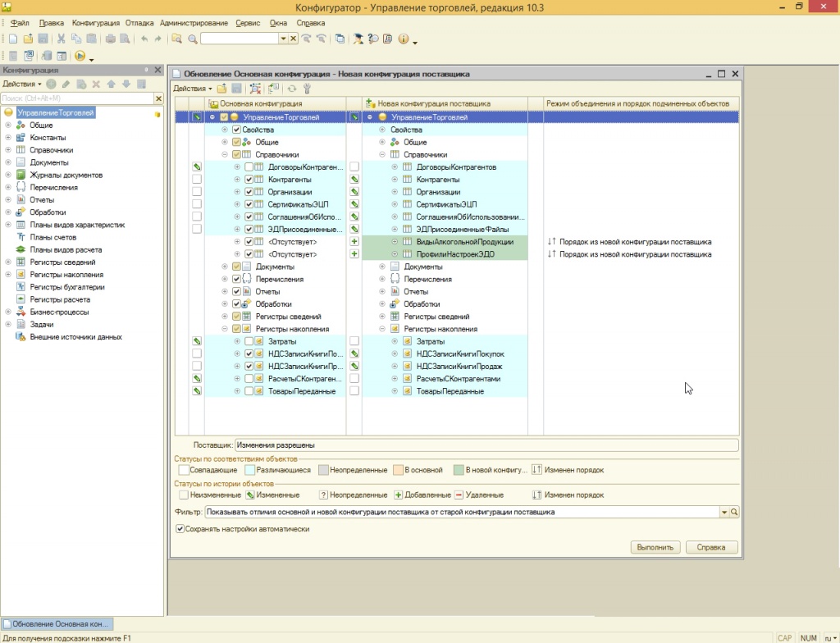
Task: Toggle 'Сохранять настройки автоматически' checkbox
Action: [180, 529]
